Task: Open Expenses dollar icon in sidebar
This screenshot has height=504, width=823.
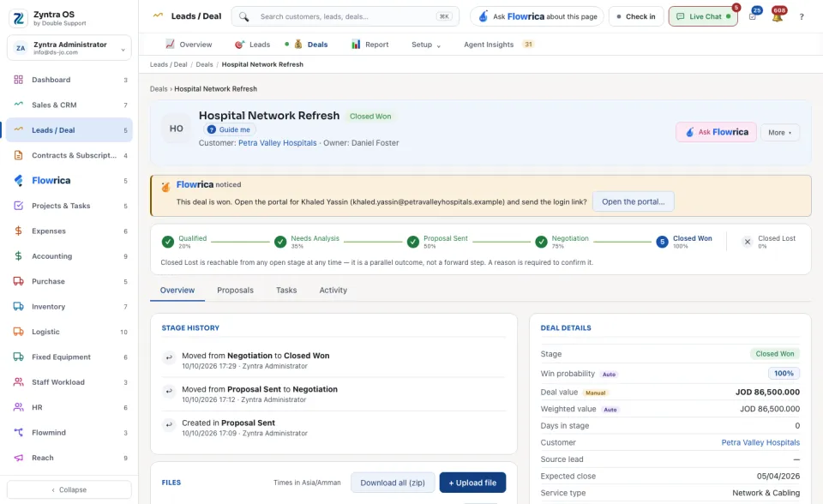Action: 18,231
